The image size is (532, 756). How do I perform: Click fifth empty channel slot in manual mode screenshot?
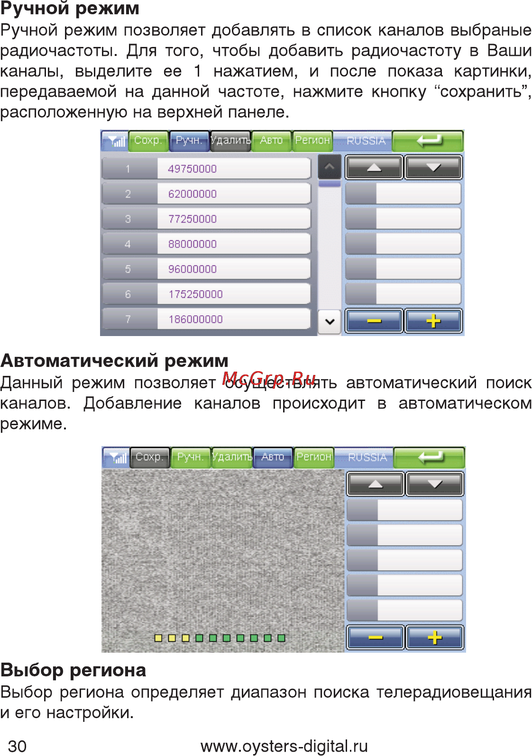[404, 294]
